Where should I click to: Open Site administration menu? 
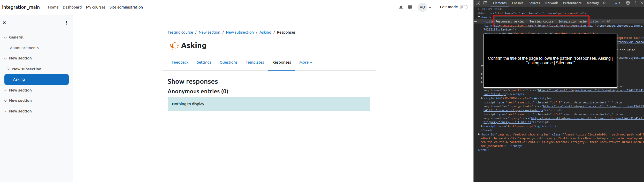(126, 7)
